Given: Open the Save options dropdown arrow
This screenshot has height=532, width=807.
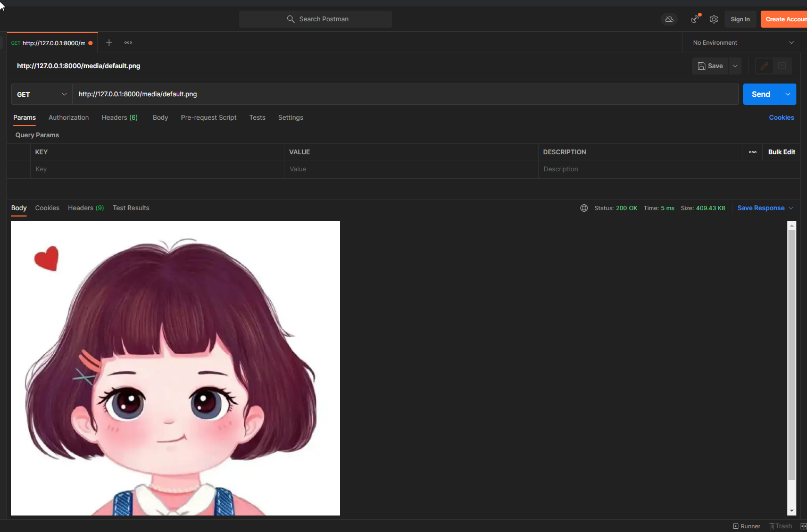Looking at the screenshot, I should (x=735, y=66).
